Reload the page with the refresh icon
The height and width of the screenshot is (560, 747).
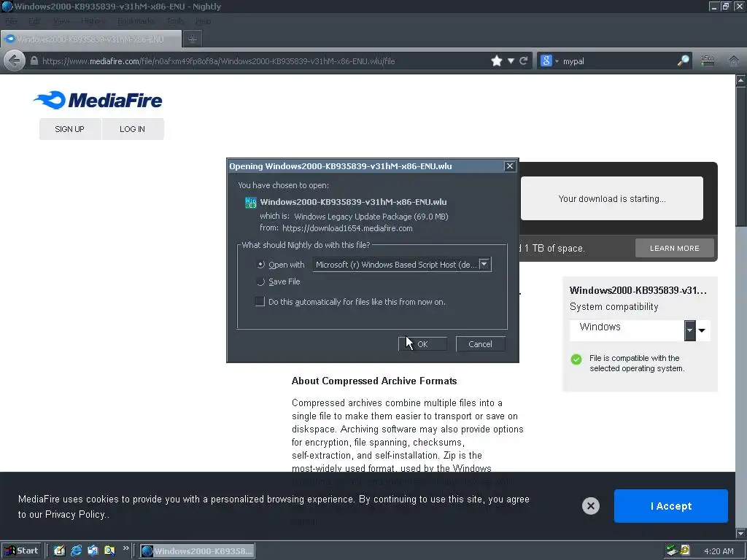(x=523, y=61)
